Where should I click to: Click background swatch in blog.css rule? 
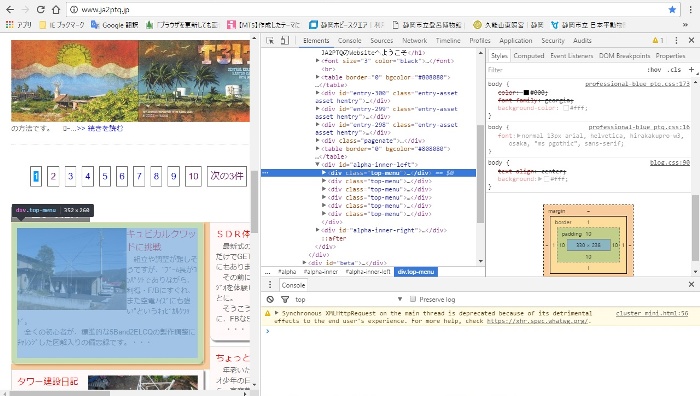pyautogui.click(x=547, y=179)
